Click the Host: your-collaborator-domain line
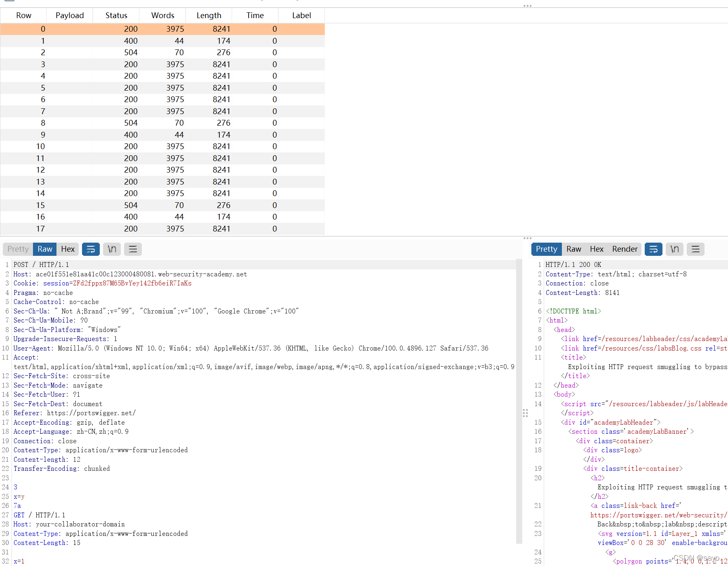 pyautogui.click(x=69, y=524)
